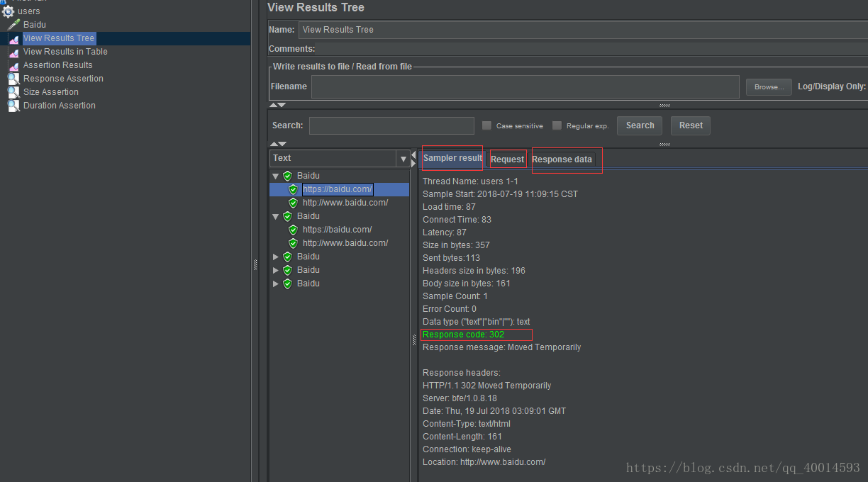Click the 'Location: http://www.baidu.com/' header line
The height and width of the screenshot is (482, 868).
click(x=484, y=462)
